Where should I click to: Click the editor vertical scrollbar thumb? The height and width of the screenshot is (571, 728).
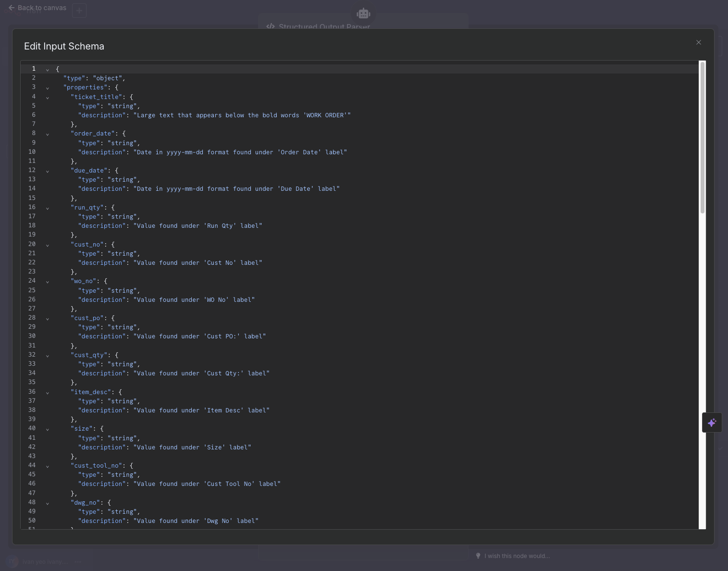click(702, 137)
